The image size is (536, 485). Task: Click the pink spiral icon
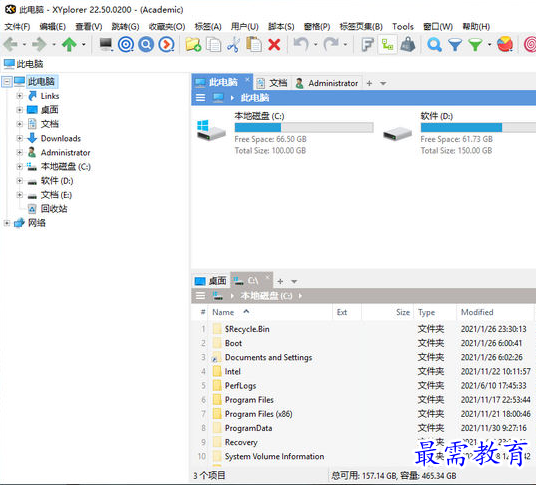(x=530, y=44)
